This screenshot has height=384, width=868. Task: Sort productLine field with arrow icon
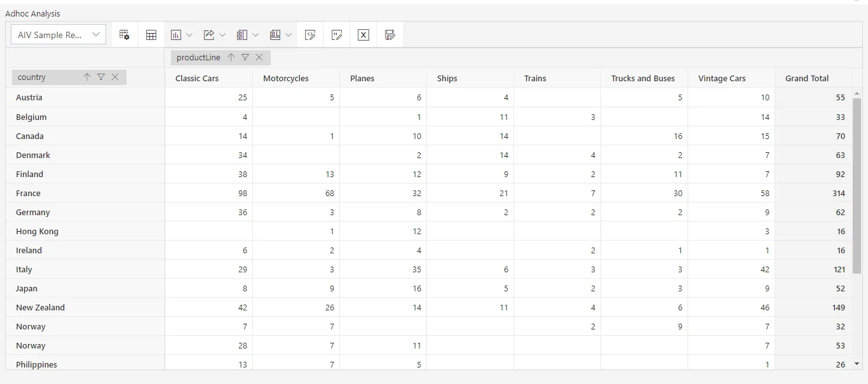coord(231,57)
